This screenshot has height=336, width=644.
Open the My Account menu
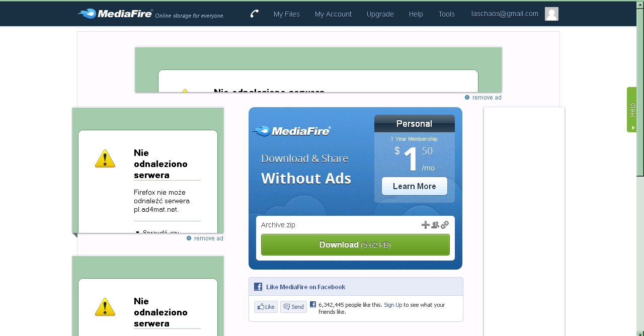tap(333, 14)
